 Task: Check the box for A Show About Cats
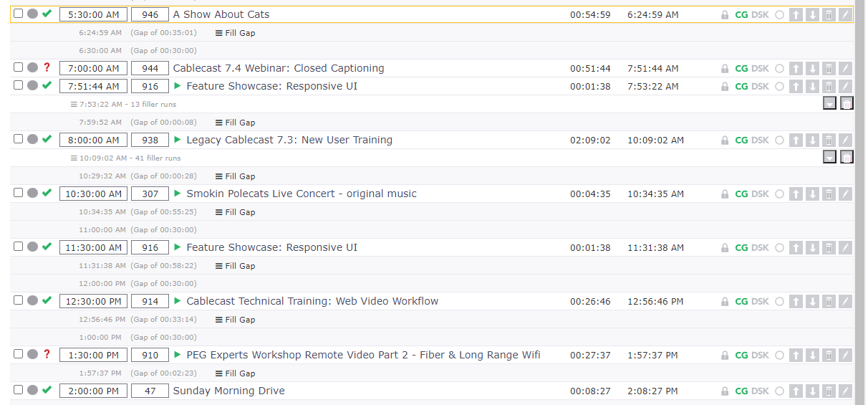(x=19, y=14)
